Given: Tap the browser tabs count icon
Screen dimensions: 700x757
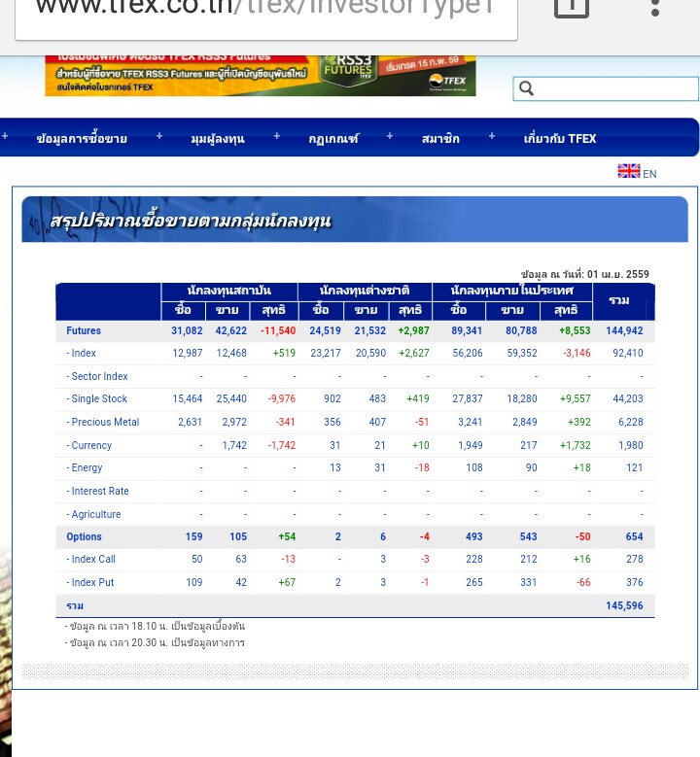Looking at the screenshot, I should pyautogui.click(x=572, y=8).
